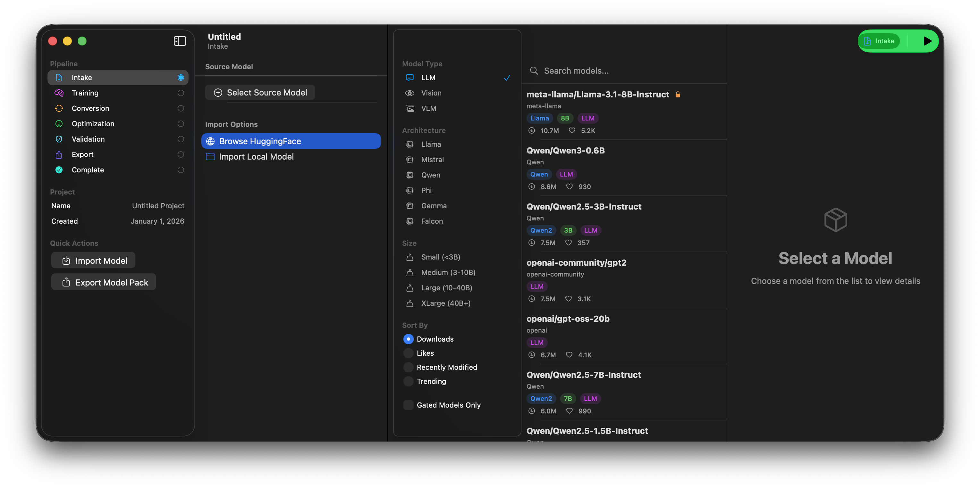Click the Validation shield icon
The image size is (980, 489).
tap(59, 139)
